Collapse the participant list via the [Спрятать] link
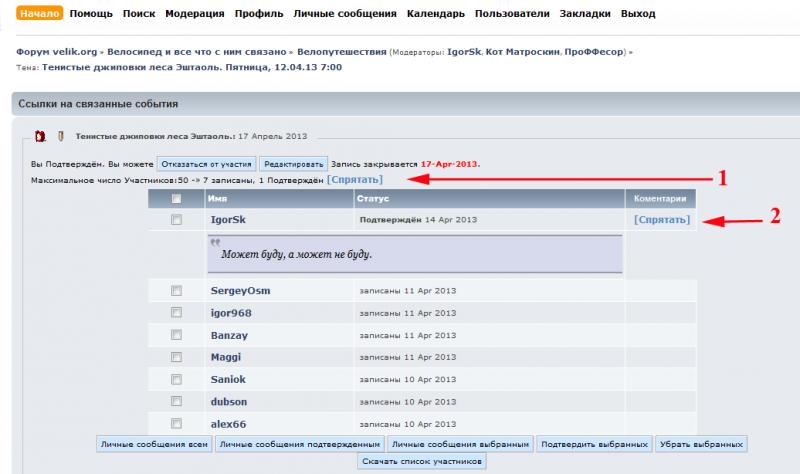Image resolution: width=800 pixels, height=474 pixels. pos(354,180)
